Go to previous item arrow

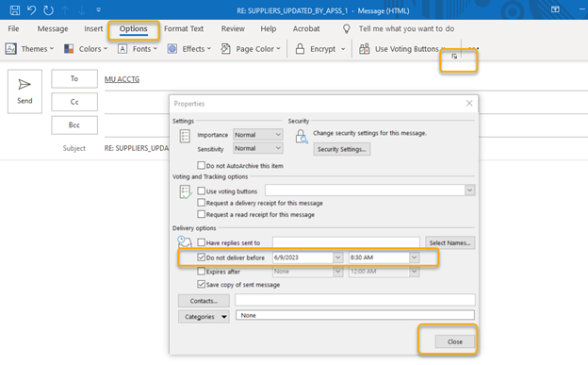coord(65,10)
